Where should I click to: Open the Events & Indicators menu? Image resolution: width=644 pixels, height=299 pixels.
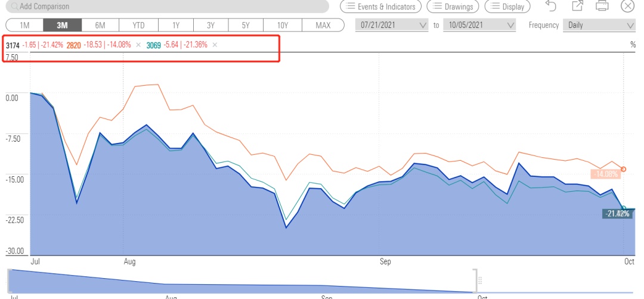click(380, 7)
